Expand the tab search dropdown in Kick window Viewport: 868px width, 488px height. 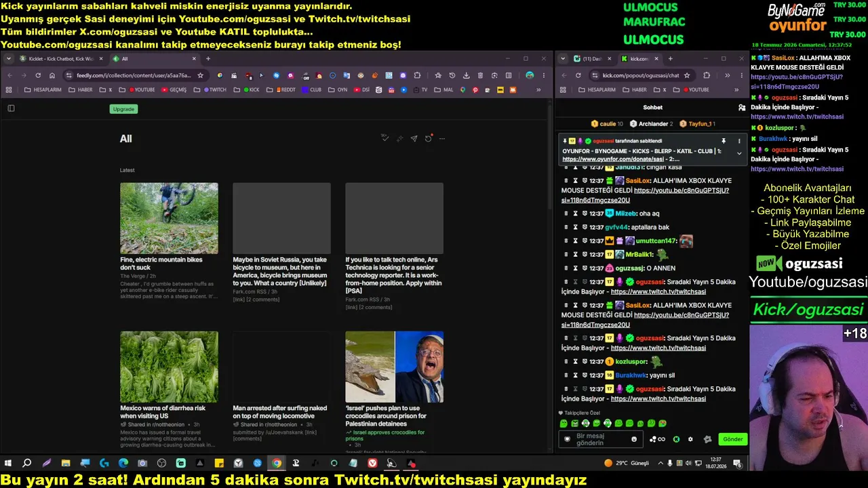click(563, 59)
